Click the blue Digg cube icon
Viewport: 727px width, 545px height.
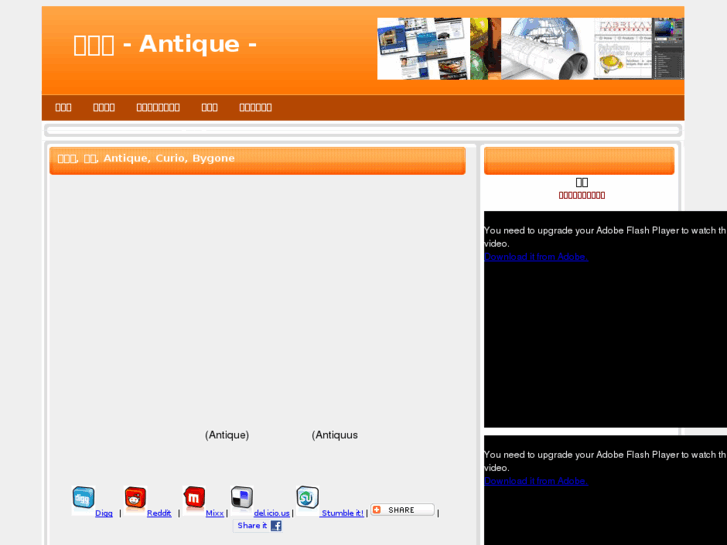83,498
